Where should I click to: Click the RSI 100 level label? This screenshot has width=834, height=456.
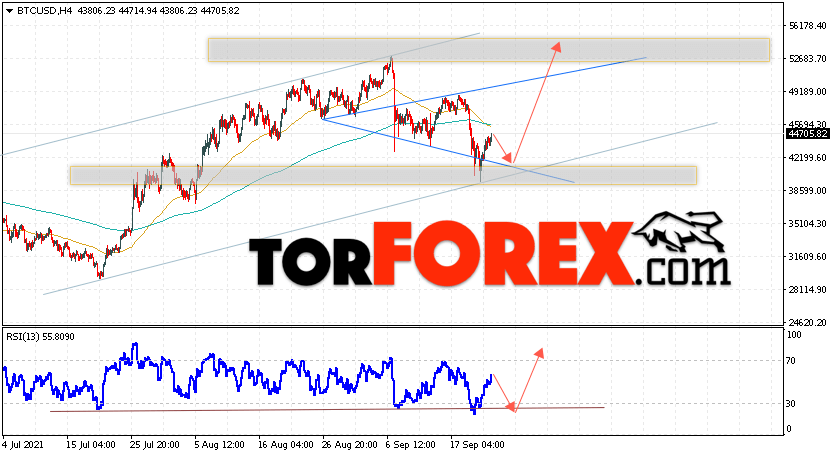[794, 335]
